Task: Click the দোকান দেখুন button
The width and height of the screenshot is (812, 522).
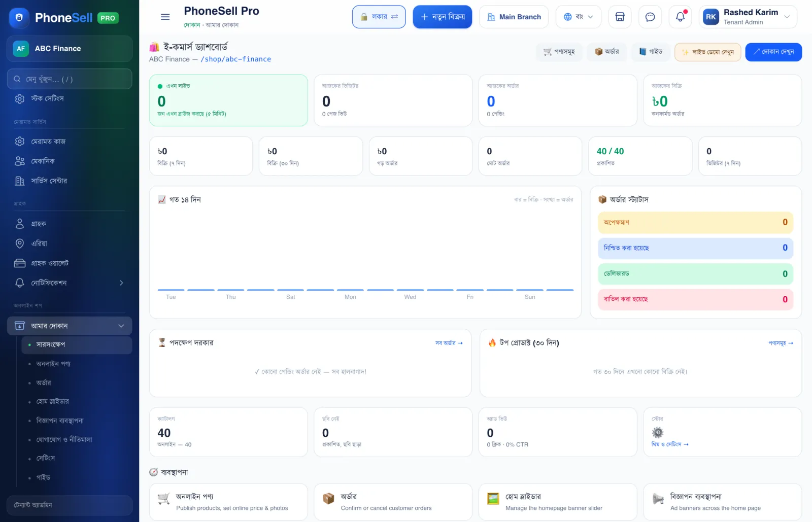Action: tap(773, 52)
